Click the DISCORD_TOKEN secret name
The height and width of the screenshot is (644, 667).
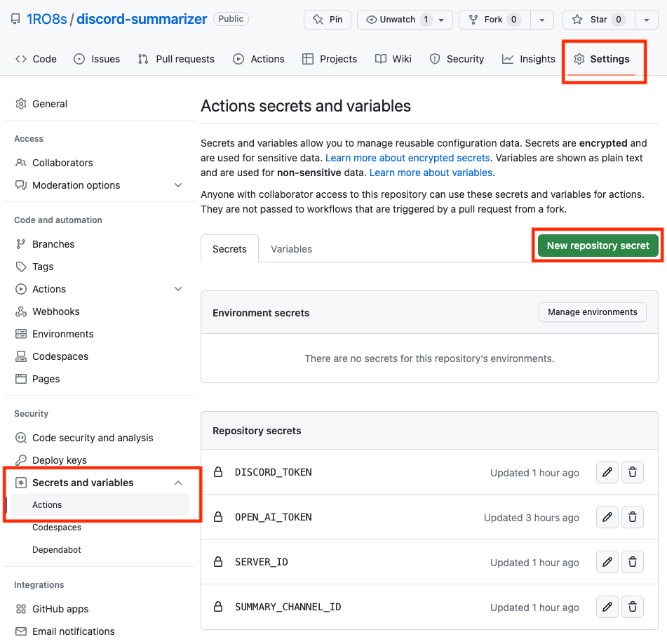pyautogui.click(x=274, y=472)
